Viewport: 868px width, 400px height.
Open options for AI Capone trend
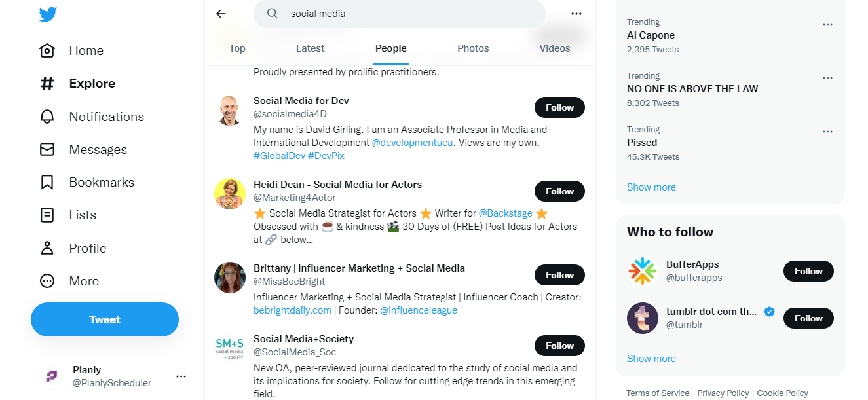[x=827, y=24]
